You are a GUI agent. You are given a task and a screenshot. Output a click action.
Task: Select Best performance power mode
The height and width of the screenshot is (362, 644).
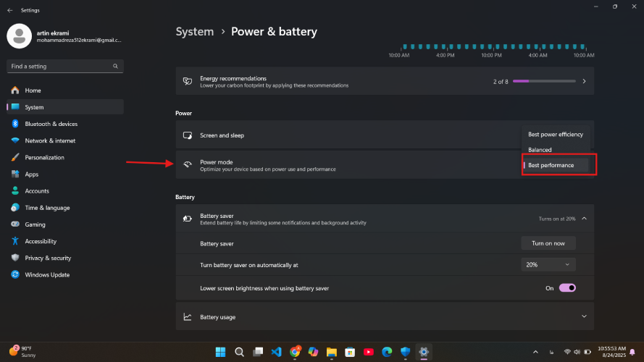pyautogui.click(x=555, y=166)
